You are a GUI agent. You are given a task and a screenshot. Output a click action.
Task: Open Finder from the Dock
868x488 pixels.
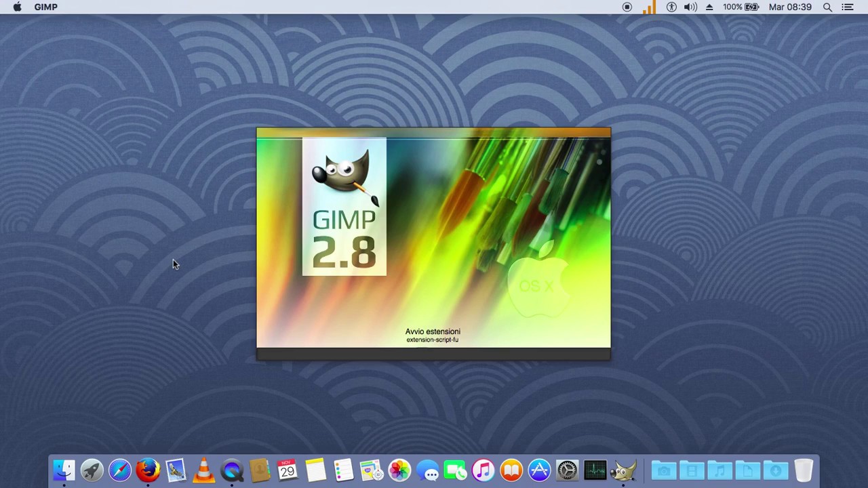[64, 470]
